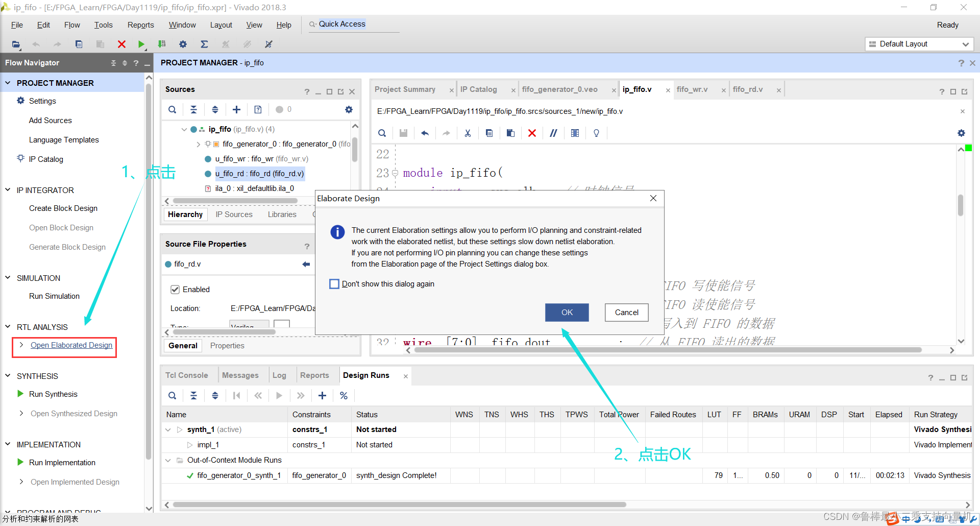The height and width of the screenshot is (526, 980).
Task: Open the Default Layout dropdown
Action: pos(920,44)
